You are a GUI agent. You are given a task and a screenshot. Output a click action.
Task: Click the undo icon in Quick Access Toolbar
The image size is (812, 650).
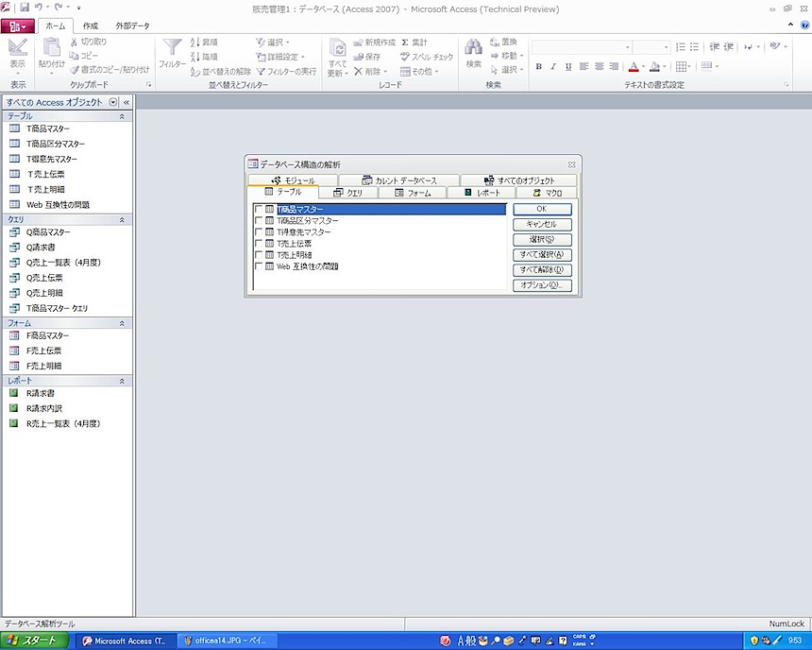pyautogui.click(x=39, y=8)
